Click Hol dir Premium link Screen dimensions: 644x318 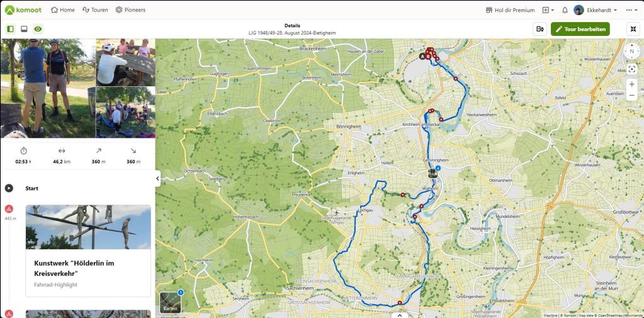pos(510,10)
